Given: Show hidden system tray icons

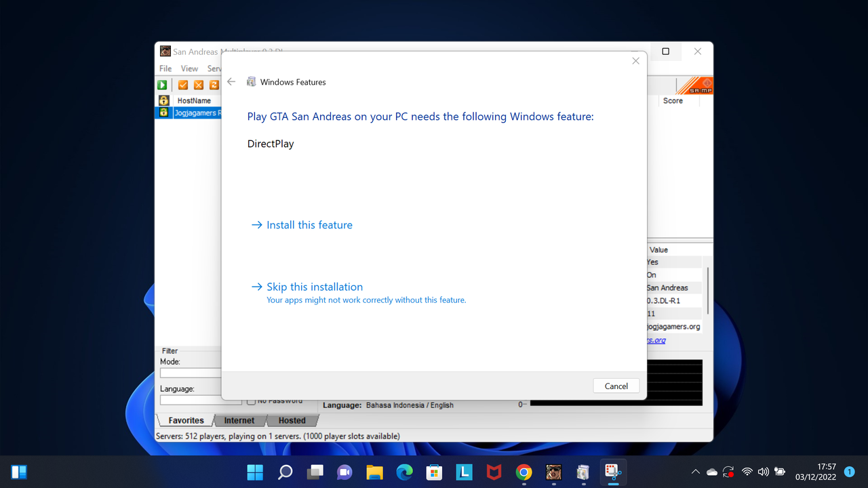Looking at the screenshot, I should [695, 472].
